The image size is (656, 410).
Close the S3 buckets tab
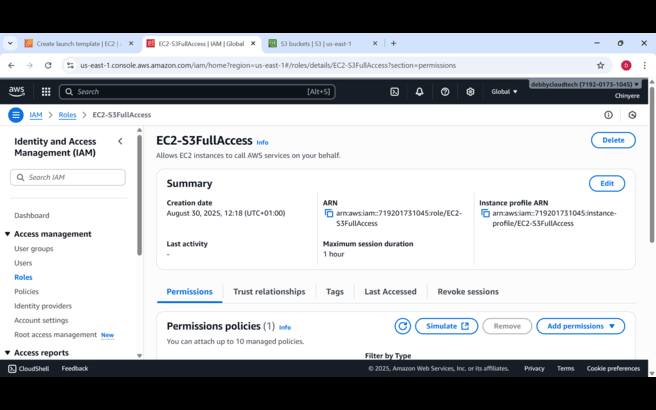(375, 44)
